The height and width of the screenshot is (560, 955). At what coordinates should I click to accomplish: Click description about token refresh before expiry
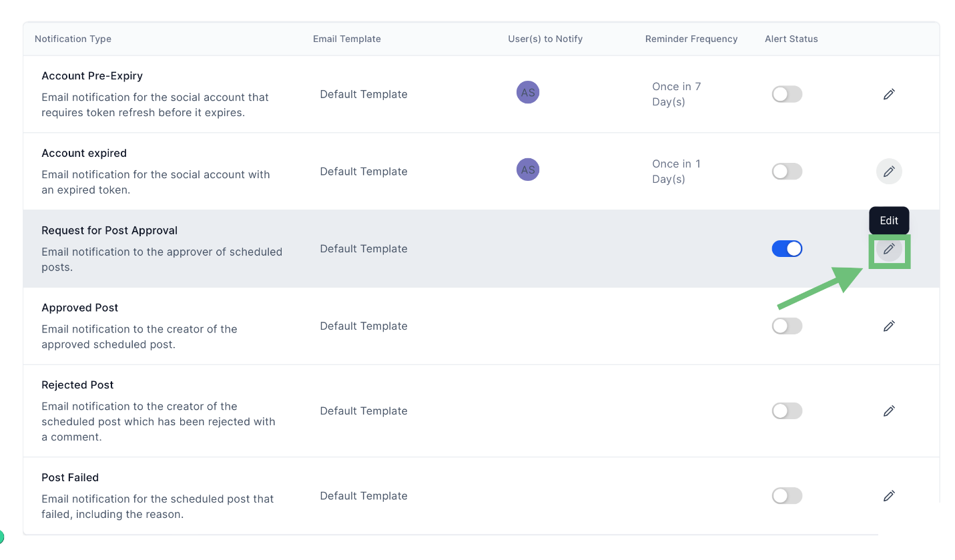(x=155, y=105)
